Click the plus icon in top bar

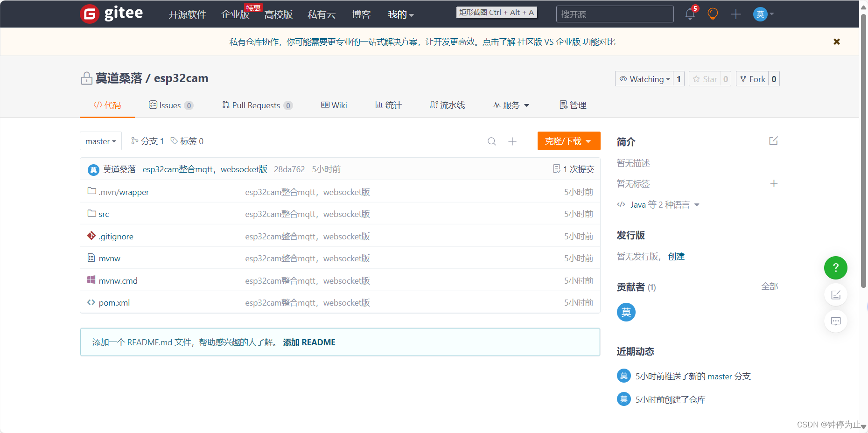click(x=736, y=14)
